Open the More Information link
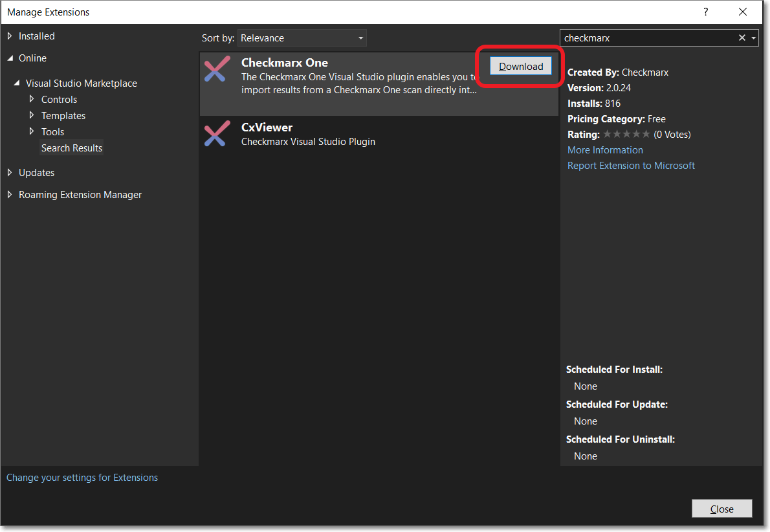 tap(605, 150)
